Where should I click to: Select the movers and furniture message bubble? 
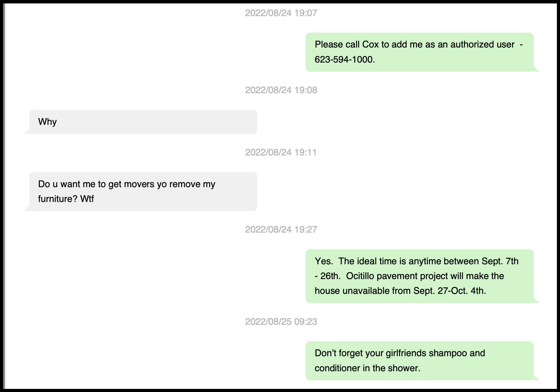point(143,191)
